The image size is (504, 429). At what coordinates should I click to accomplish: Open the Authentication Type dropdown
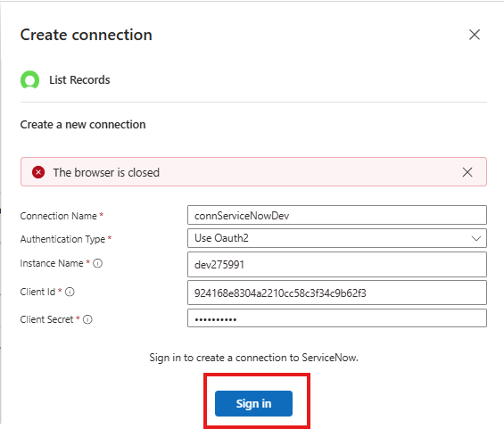tap(337, 238)
